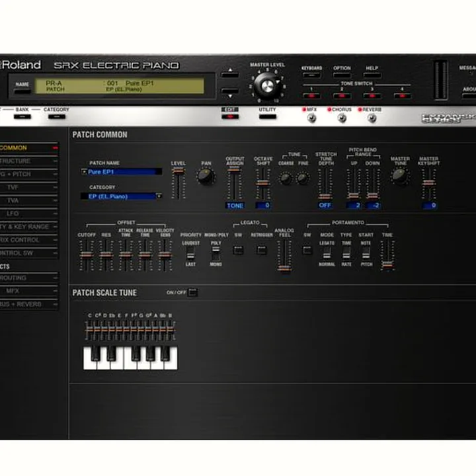Click the Offset Cutoff slider

(x=87, y=255)
